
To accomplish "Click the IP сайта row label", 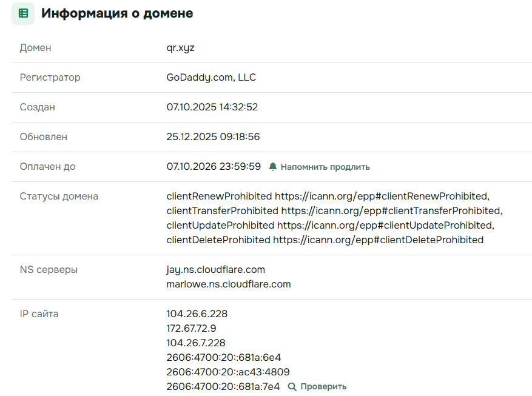I will point(39,314).
